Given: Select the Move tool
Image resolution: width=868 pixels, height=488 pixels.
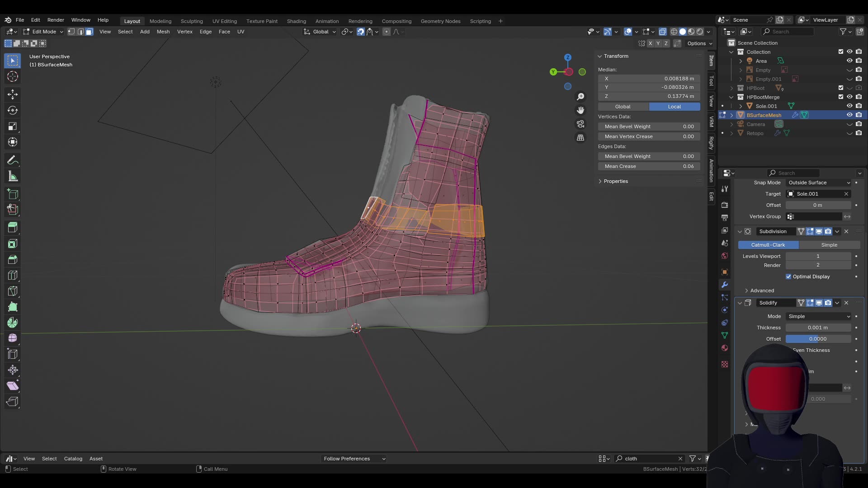Looking at the screenshot, I should (12, 94).
